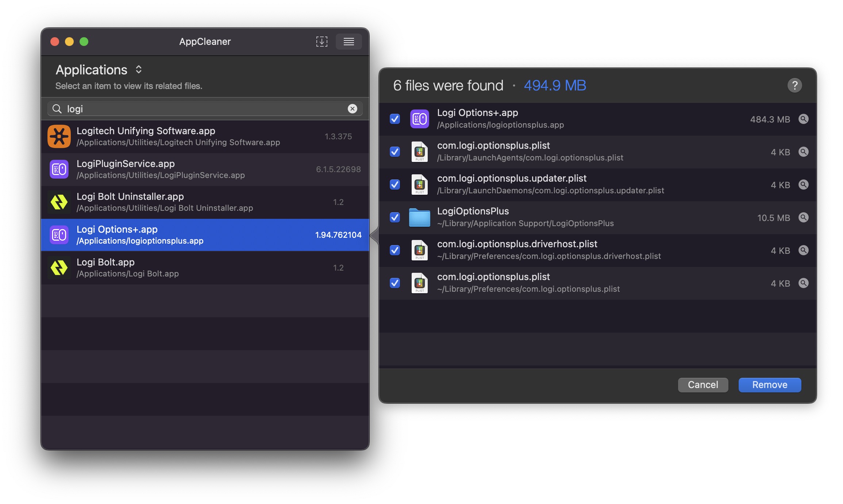843x504 pixels.
Task: Click into the search field containing logi
Action: point(204,109)
